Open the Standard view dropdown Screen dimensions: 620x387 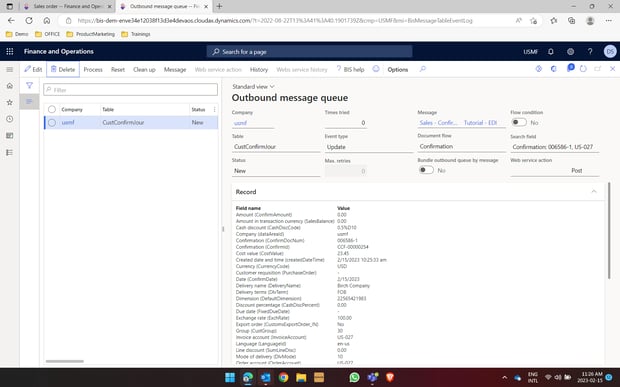click(253, 87)
